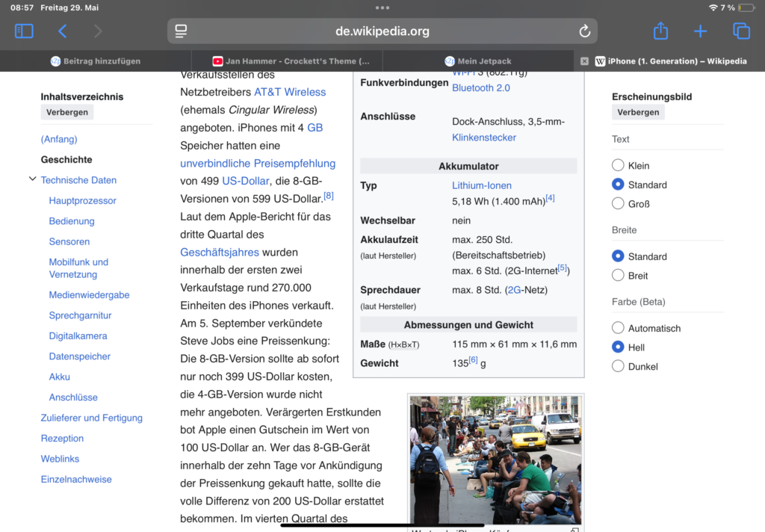The image size is (765, 532).
Task: Jump to Datenspeicher subsection
Action: pos(79,356)
